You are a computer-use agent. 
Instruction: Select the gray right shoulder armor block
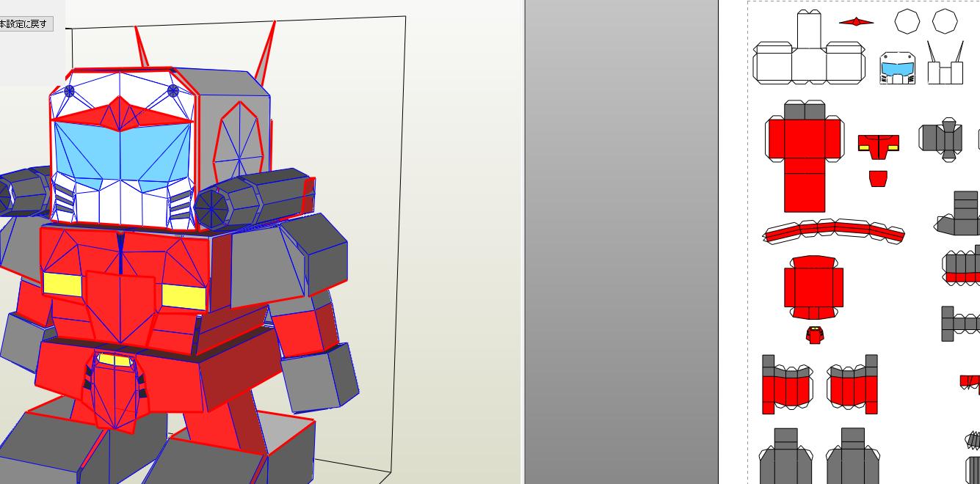point(288,261)
